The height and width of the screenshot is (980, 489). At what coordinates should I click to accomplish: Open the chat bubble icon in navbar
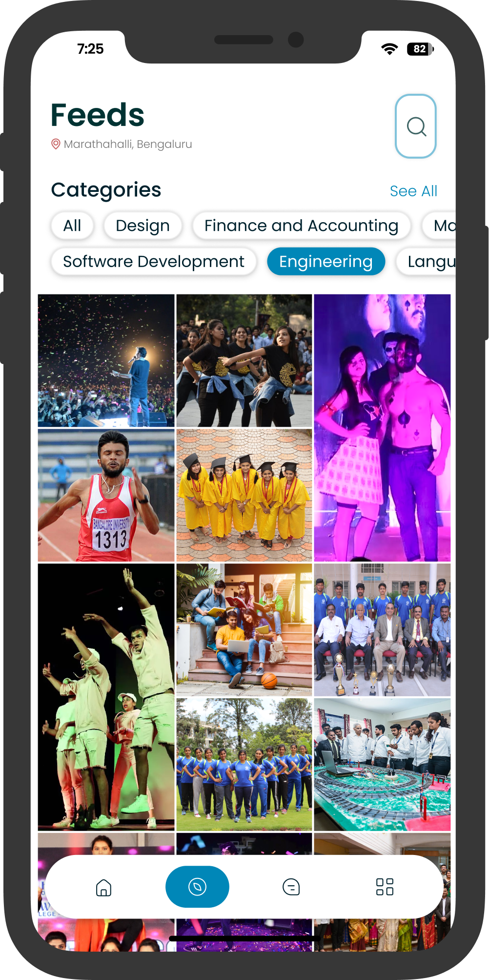(x=291, y=887)
